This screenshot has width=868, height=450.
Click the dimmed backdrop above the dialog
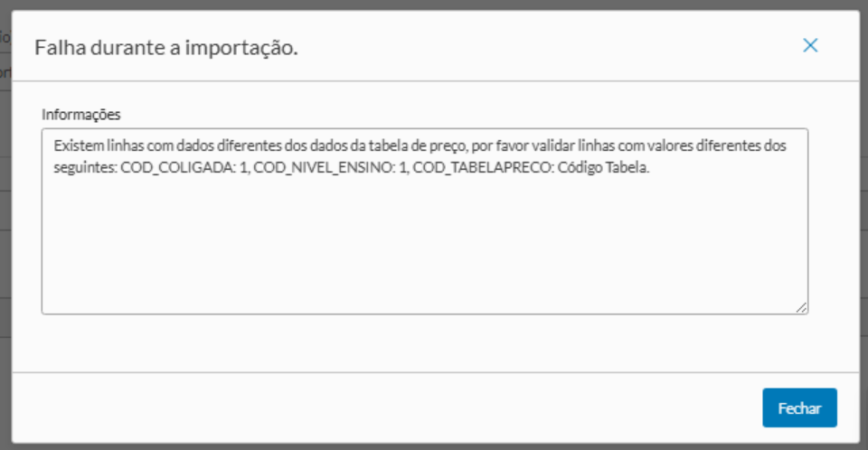[434, 5]
